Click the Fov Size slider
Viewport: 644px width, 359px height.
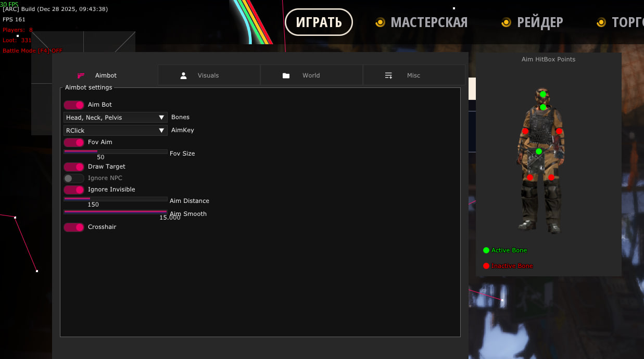pos(115,151)
